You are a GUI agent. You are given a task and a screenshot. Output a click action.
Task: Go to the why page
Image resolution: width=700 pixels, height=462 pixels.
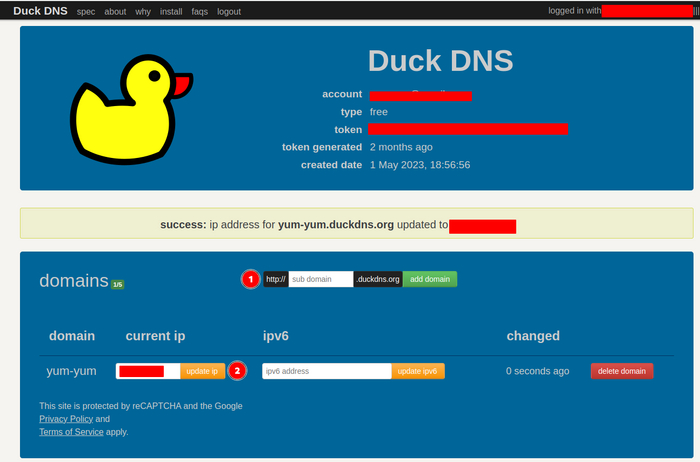click(143, 12)
